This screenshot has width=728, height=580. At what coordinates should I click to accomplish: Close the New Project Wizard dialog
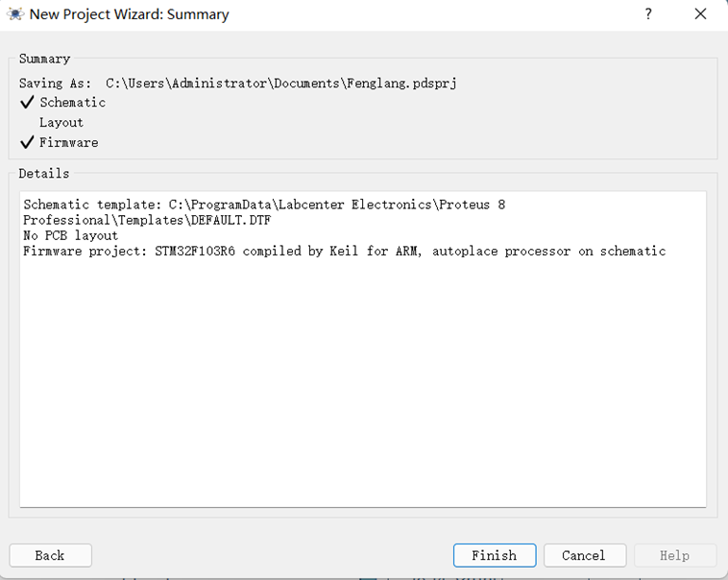pyautogui.click(x=701, y=14)
